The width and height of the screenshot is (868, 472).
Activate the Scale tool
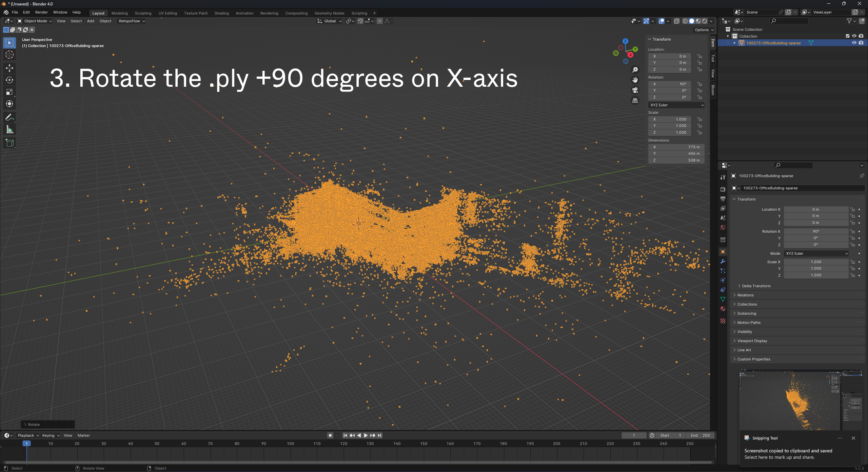coord(9,92)
